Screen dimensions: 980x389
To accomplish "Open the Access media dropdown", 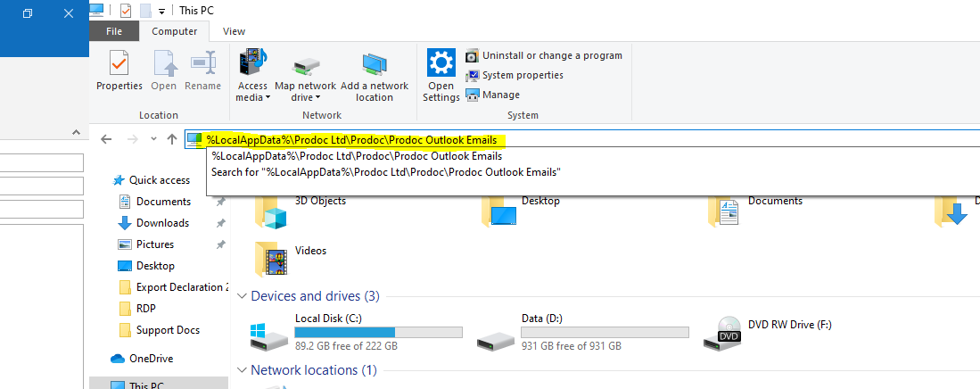I will click(x=252, y=75).
